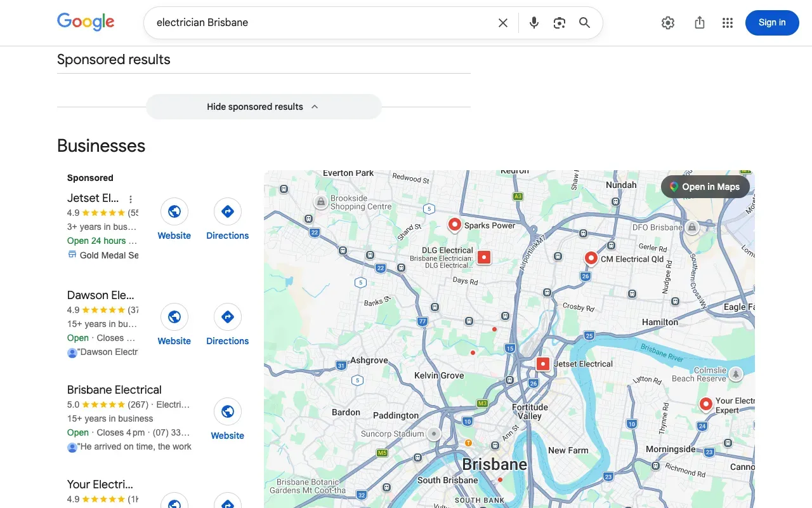Sign in to Google account

point(772,23)
